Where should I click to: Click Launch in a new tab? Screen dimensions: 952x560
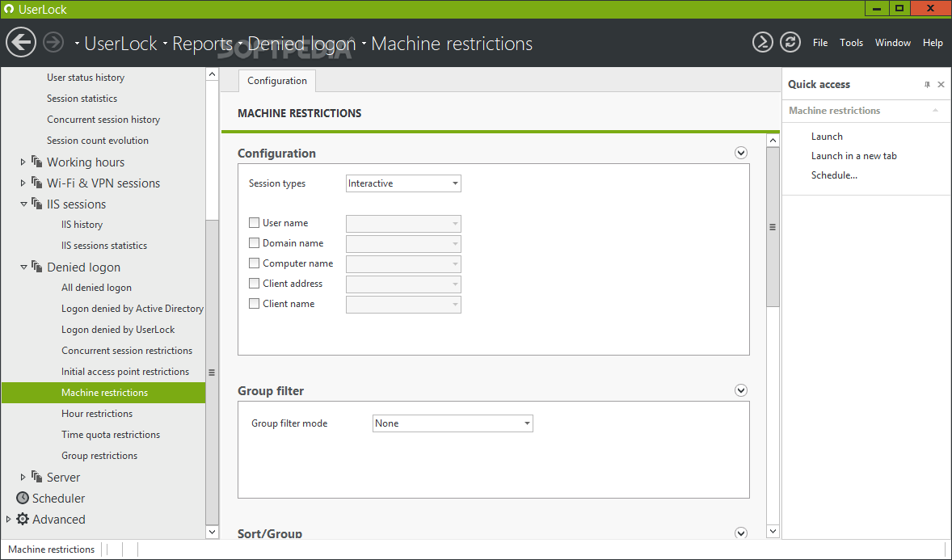853,156
